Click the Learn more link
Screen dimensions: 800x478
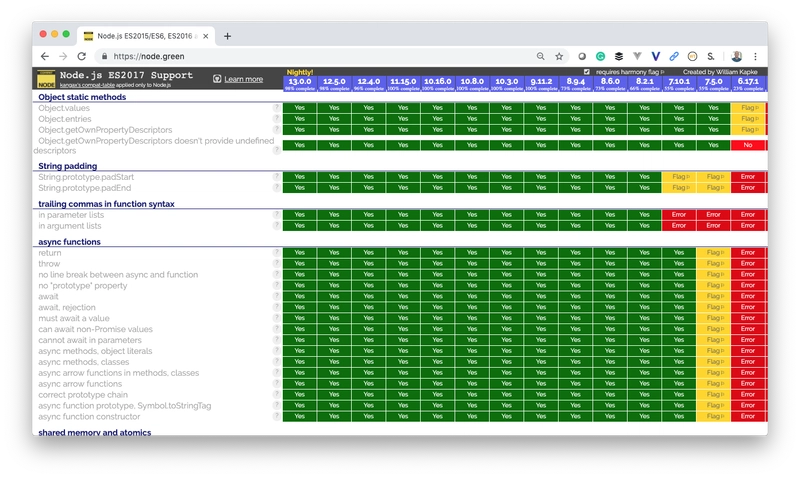243,79
